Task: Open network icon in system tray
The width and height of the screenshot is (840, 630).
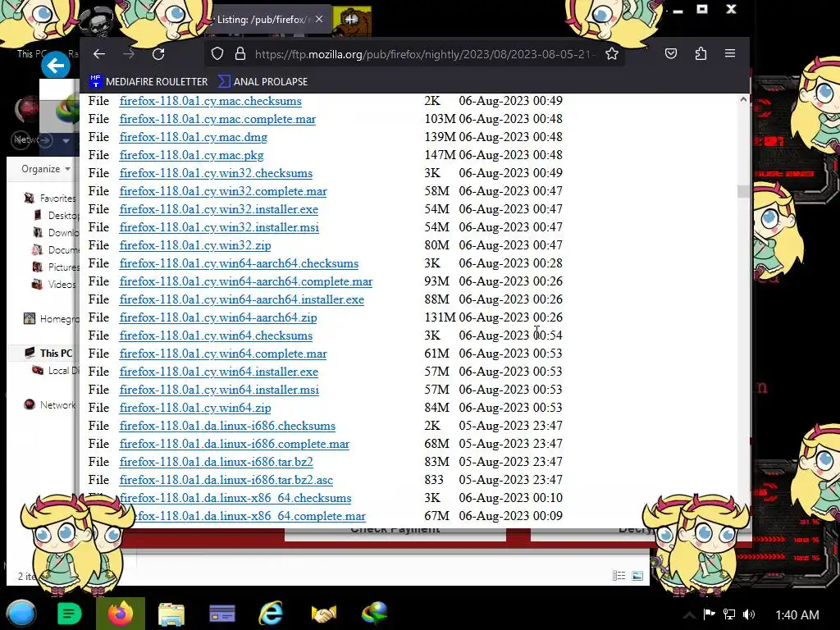Action: [729, 614]
